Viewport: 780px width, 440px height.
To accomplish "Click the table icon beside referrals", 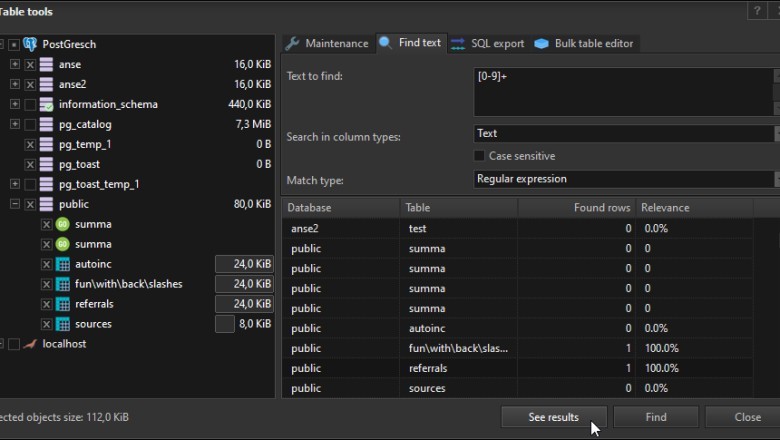I will (63, 304).
